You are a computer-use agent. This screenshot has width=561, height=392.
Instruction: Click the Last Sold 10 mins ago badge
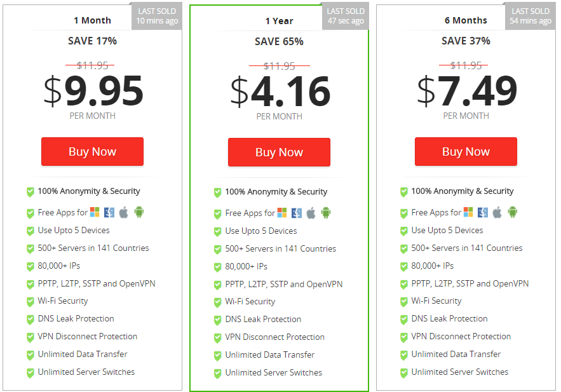point(157,16)
